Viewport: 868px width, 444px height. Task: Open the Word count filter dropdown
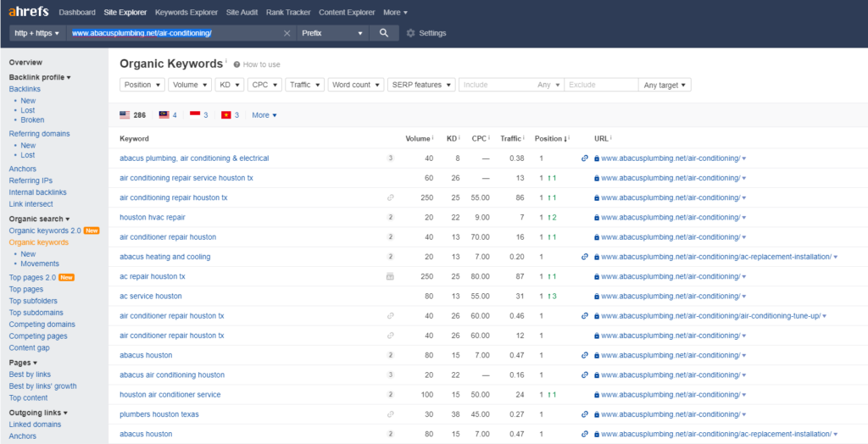coord(356,85)
